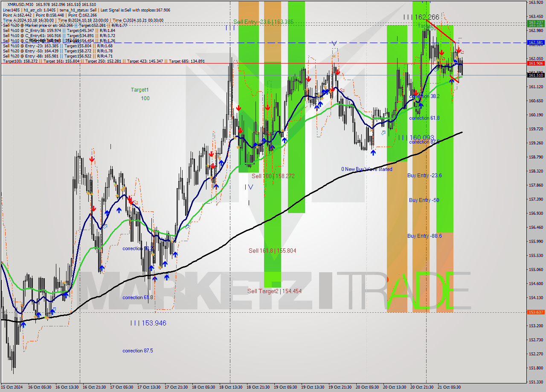Click the 'Sell 161.8 | 155.804' label
The width and height of the screenshot is (546, 392).
(x=272, y=251)
